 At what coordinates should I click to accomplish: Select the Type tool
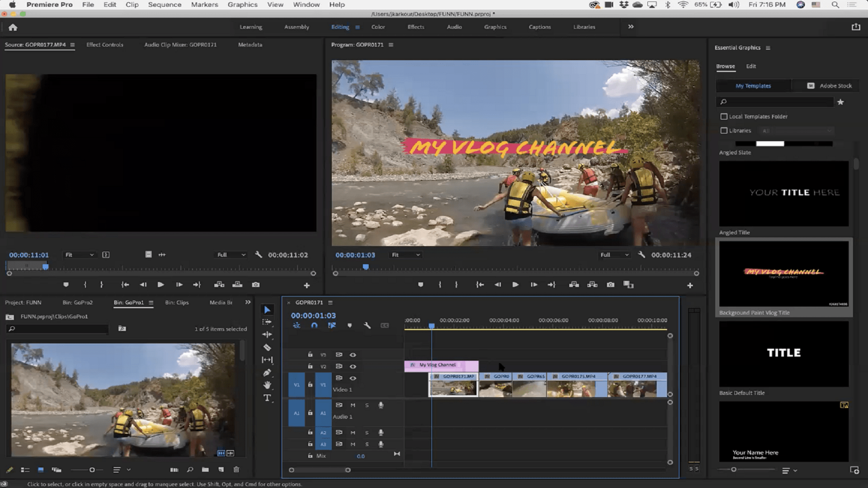(x=267, y=398)
